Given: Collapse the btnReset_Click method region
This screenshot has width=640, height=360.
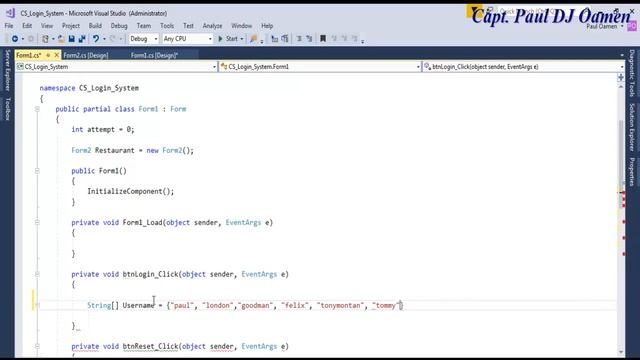Looking at the screenshot, I should point(37,346).
